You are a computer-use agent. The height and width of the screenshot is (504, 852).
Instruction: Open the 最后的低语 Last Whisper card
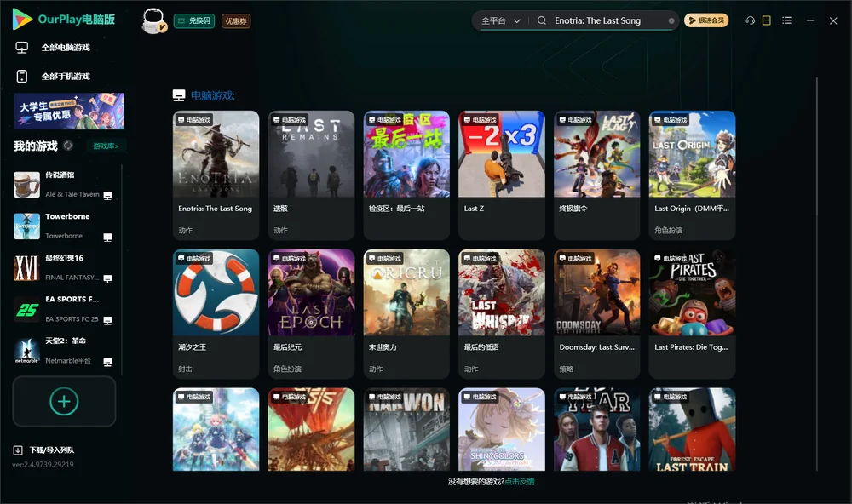point(502,313)
